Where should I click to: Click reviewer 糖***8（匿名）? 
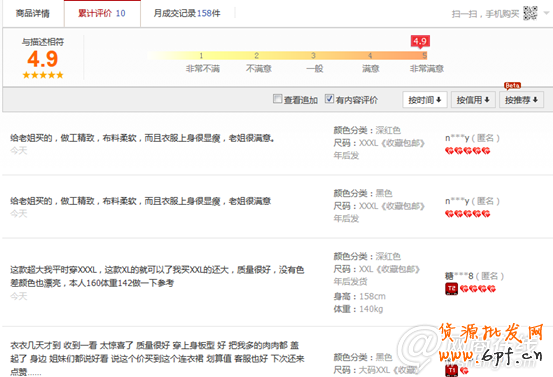tap(474, 276)
